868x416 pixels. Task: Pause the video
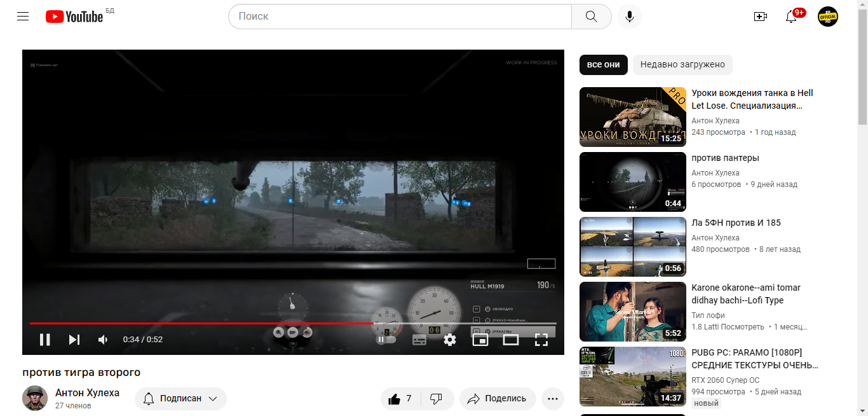tap(44, 340)
